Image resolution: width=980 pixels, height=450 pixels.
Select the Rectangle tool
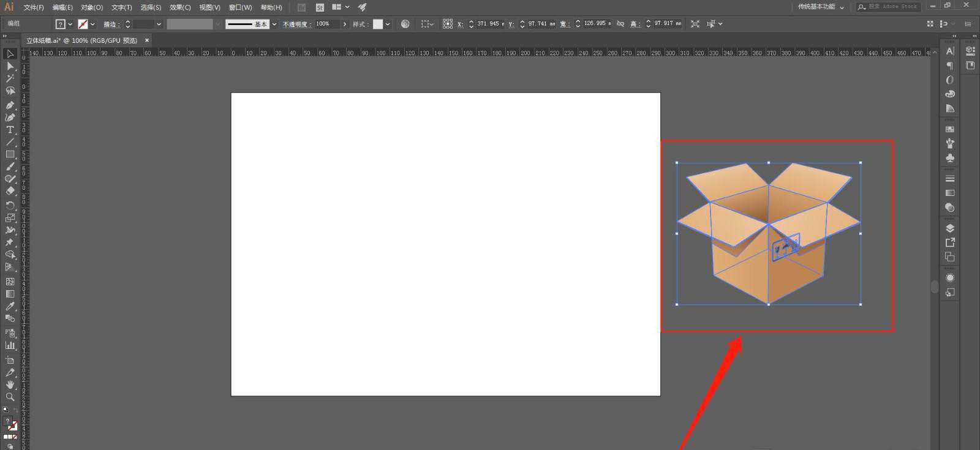(10, 154)
